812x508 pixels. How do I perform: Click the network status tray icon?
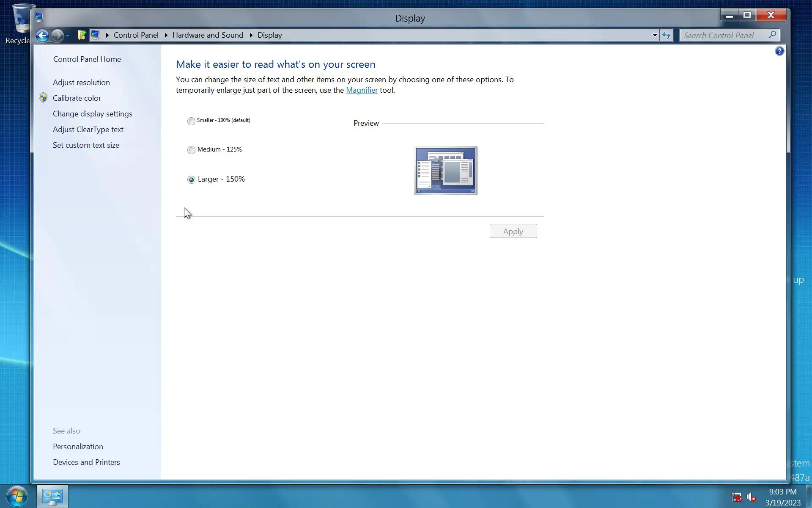click(x=736, y=497)
